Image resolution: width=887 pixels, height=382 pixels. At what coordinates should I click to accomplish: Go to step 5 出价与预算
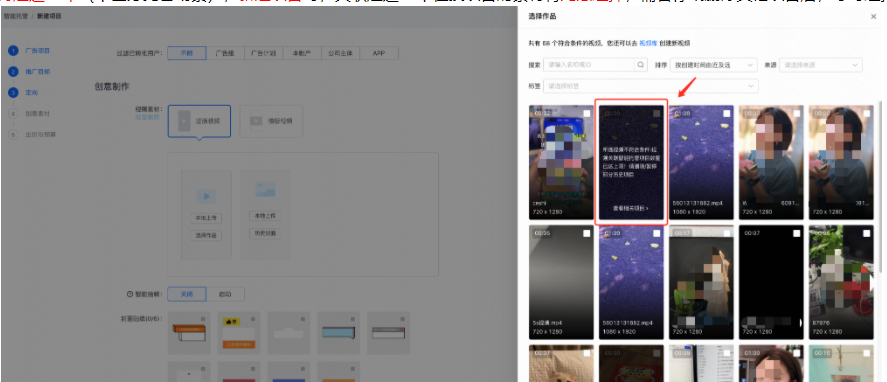(32, 134)
